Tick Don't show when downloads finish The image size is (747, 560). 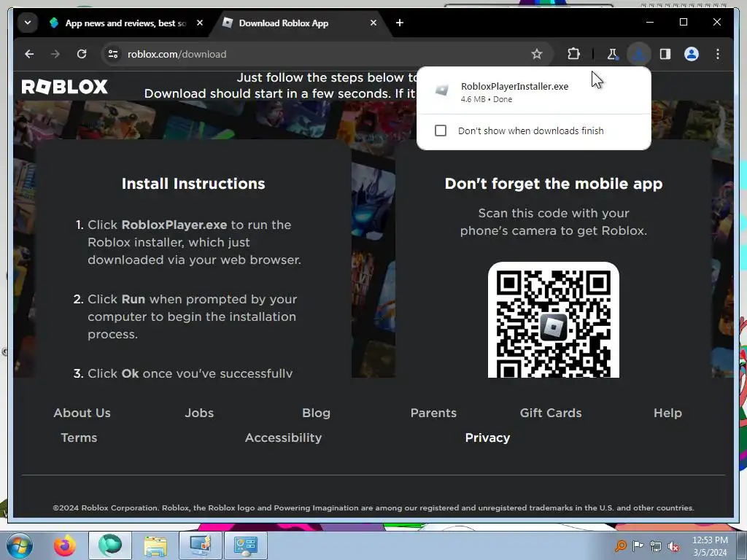coord(441,131)
